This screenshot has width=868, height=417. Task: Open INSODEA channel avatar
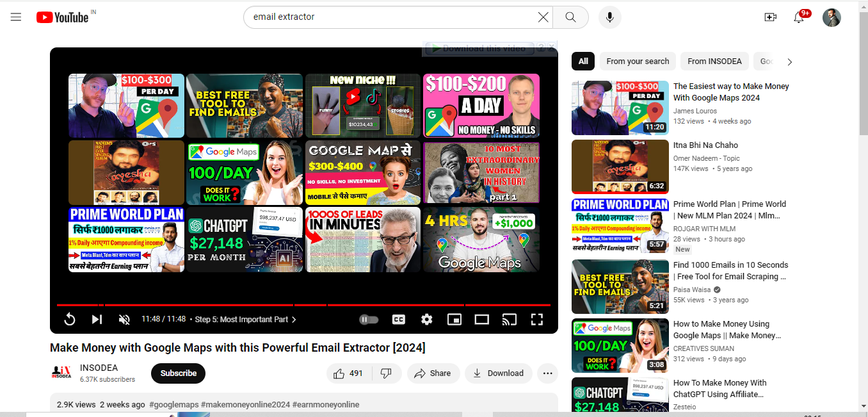[x=61, y=373]
